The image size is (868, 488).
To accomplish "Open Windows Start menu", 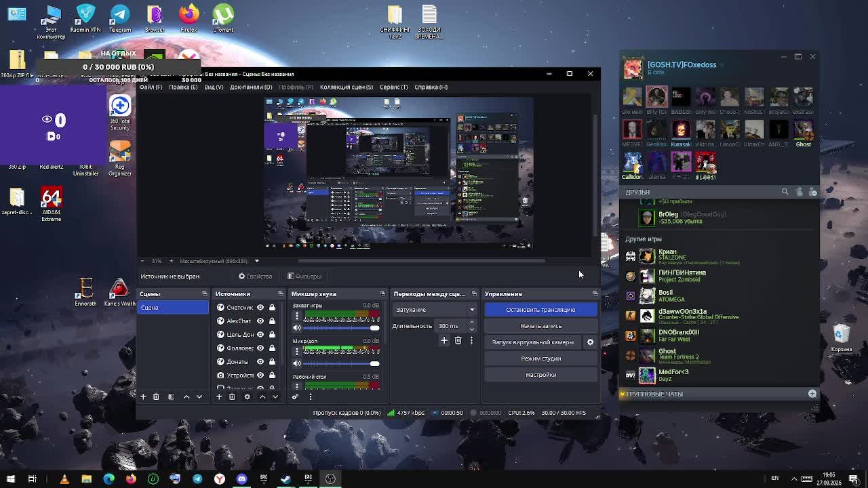I will 10,479.
